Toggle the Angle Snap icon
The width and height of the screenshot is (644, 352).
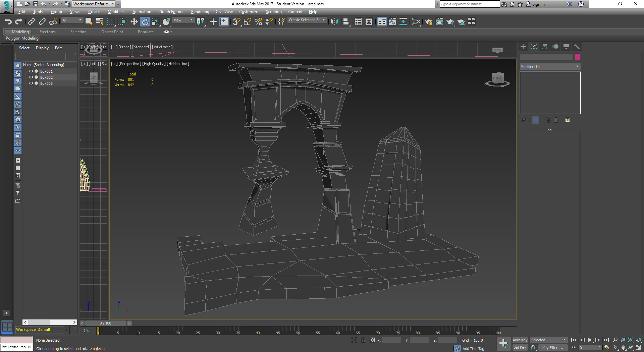[248, 22]
